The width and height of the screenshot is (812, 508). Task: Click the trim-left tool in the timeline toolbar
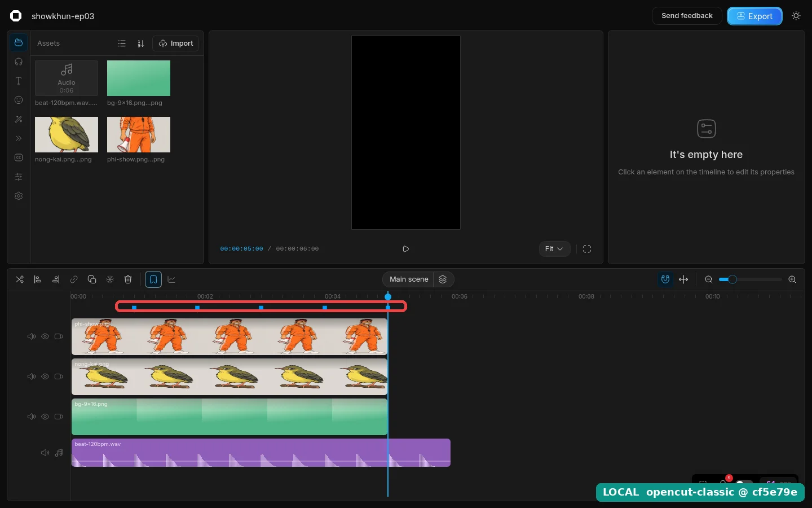38,279
